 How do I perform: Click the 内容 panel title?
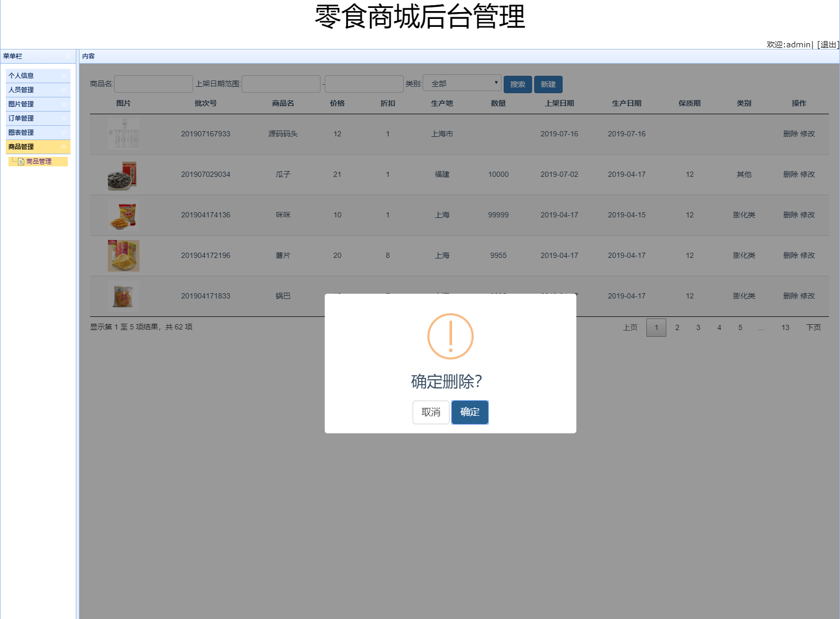88,56
